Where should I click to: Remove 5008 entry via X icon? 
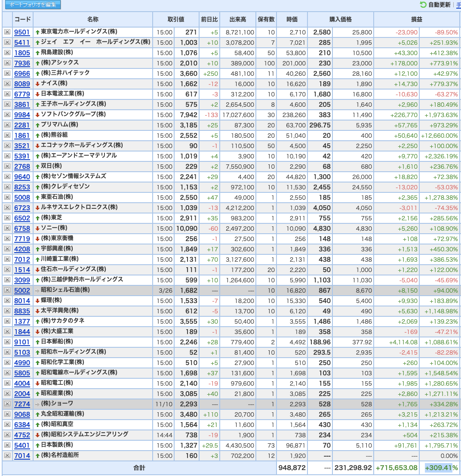tap(7, 197)
